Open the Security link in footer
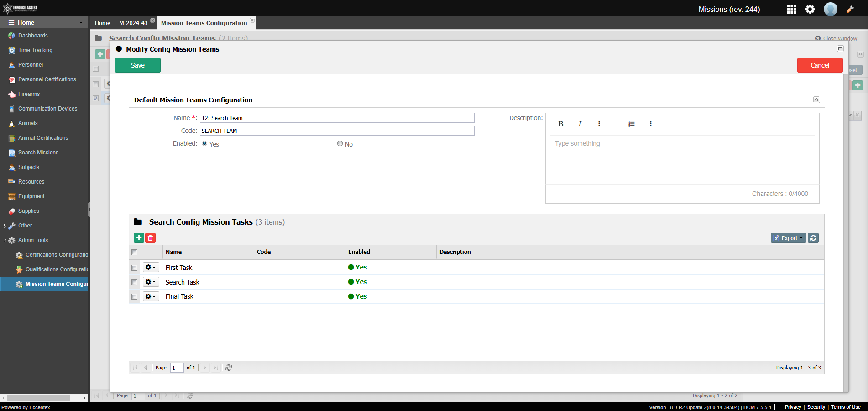This screenshot has width=868, height=411. (816, 407)
